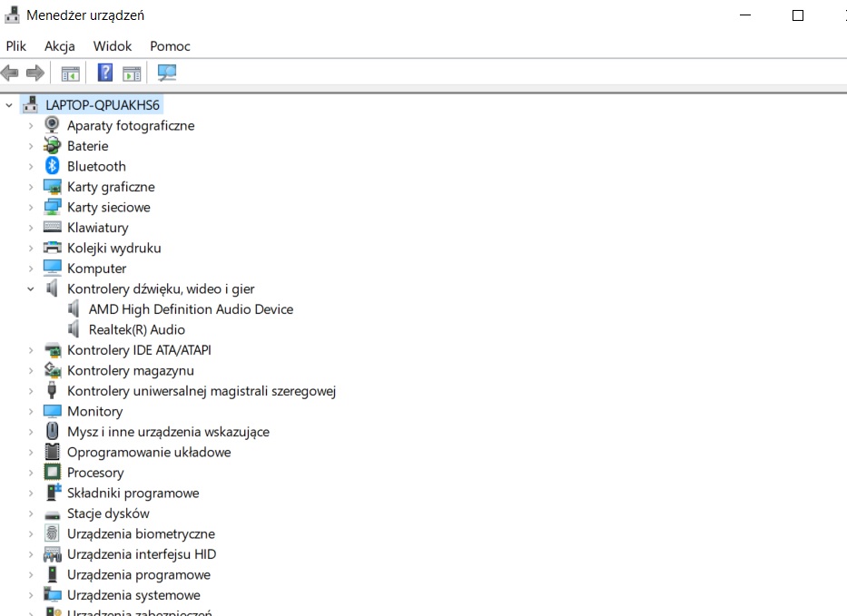Collapse the LAPTOP-QPUAKHS6 root node
847x616 pixels.
tap(9, 105)
